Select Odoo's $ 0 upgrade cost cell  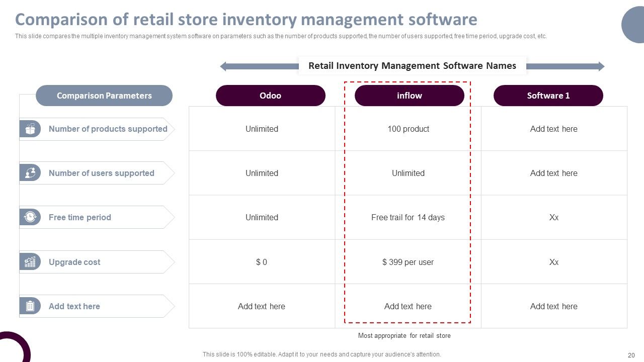262,262
